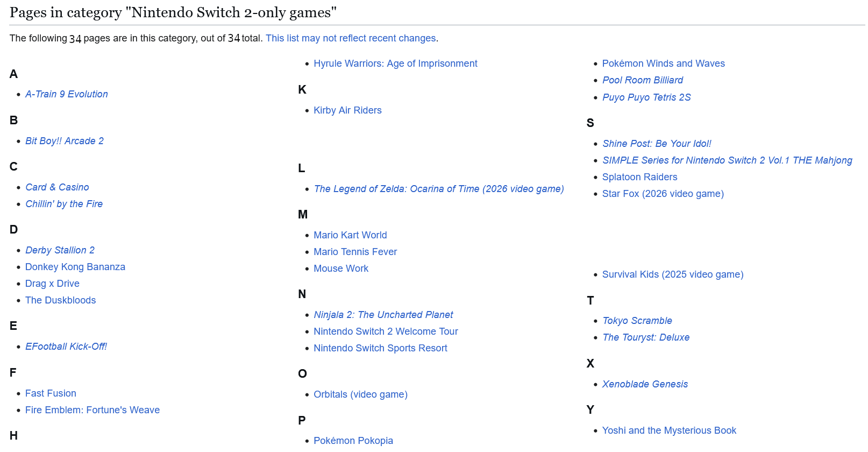Open Hyrule Warriors: Age of Imprisonment
The width and height of the screenshot is (868, 452).
pos(395,63)
